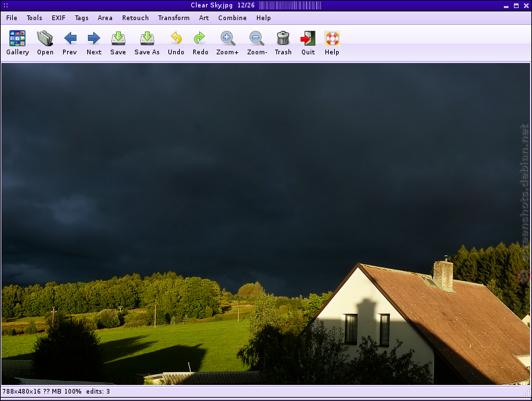Open the File menu
The image size is (532, 401).
pos(11,18)
